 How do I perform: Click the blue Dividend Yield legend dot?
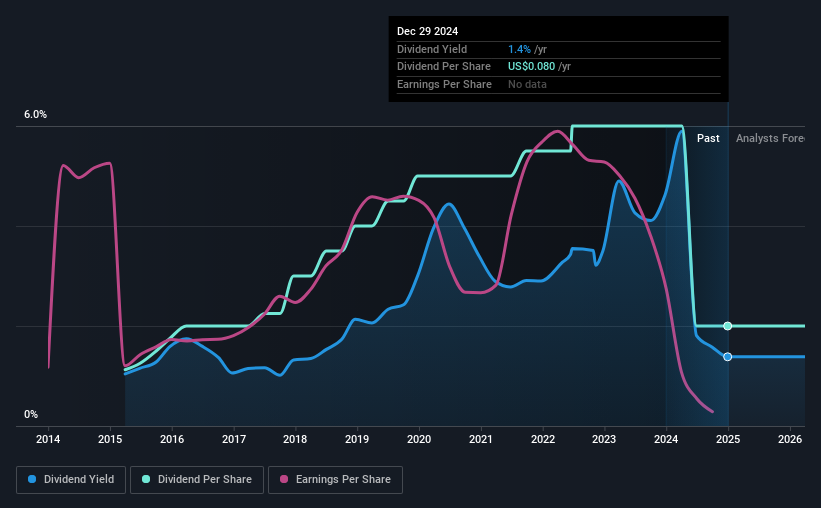32,479
